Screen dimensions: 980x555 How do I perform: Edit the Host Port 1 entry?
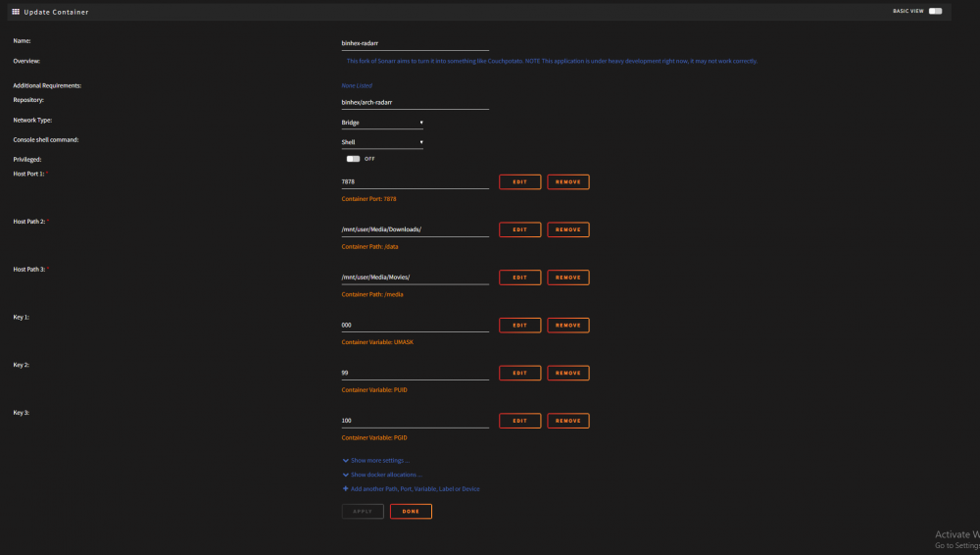[520, 182]
